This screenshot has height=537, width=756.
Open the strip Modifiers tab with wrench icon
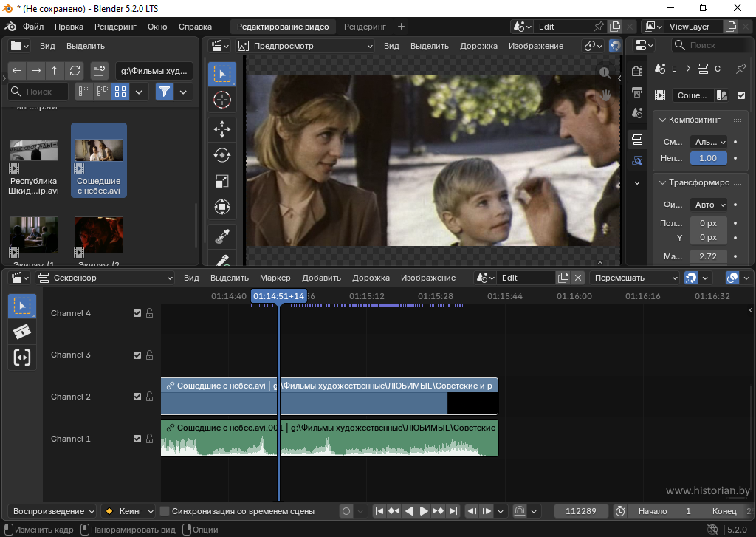click(637, 161)
